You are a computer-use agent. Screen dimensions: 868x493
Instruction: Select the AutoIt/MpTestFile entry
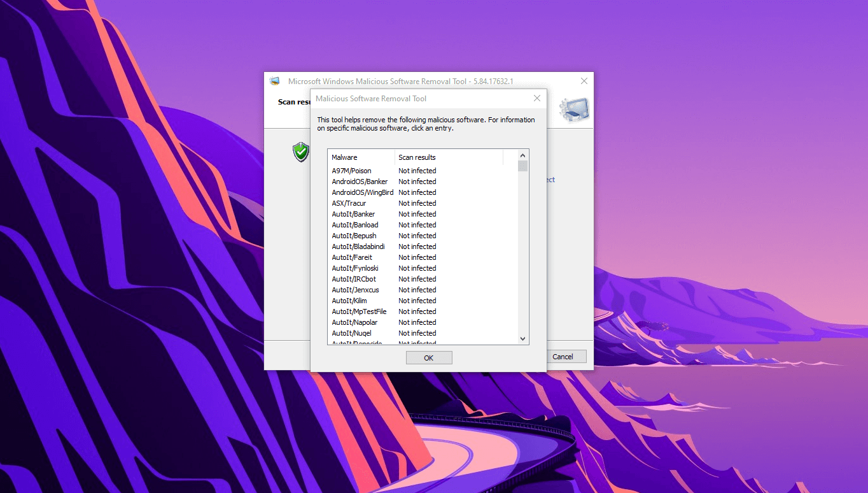coord(359,311)
